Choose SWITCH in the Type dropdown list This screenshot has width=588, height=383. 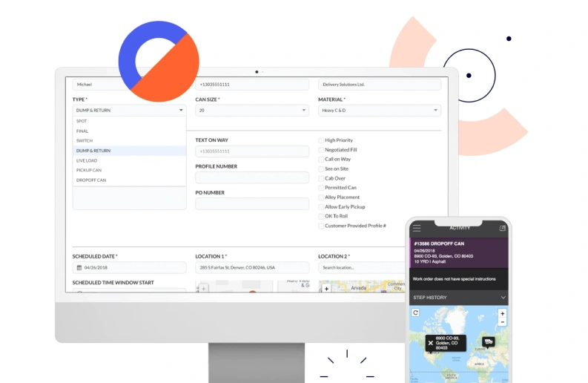[84, 140]
